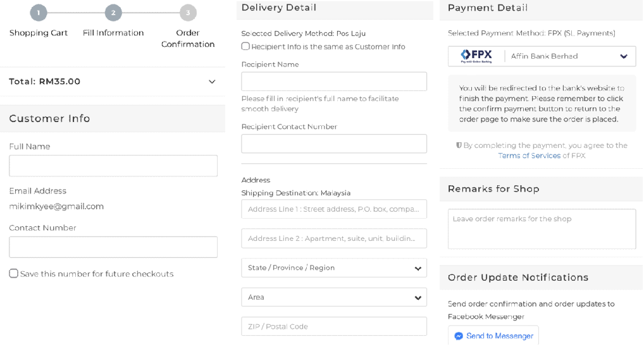
Task: Click the order remarks text area
Action: click(542, 229)
